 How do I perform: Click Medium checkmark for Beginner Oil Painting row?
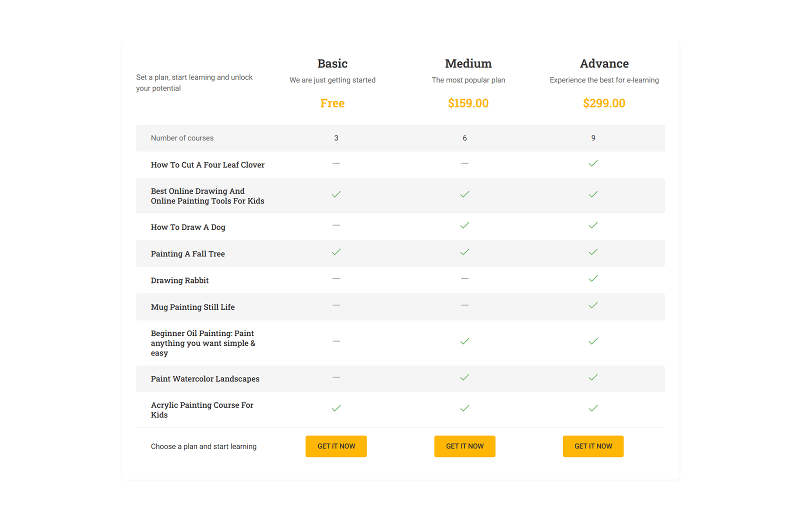[464, 341]
